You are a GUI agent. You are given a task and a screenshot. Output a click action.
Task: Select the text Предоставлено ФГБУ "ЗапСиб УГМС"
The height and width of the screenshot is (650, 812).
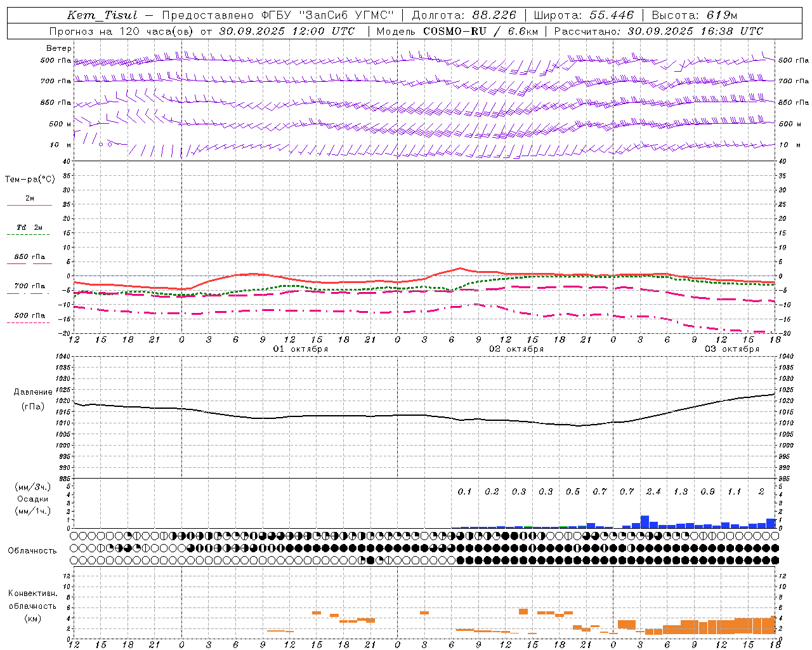[x=278, y=15]
